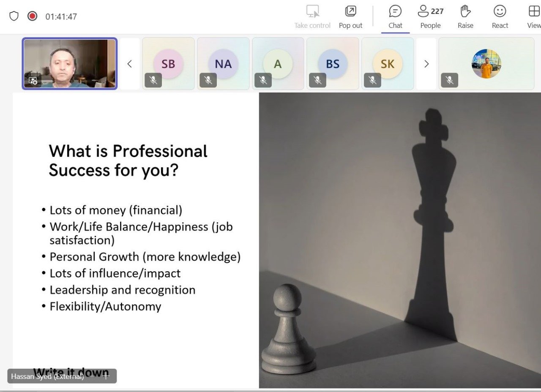Click the red recording indicator

coord(33,16)
